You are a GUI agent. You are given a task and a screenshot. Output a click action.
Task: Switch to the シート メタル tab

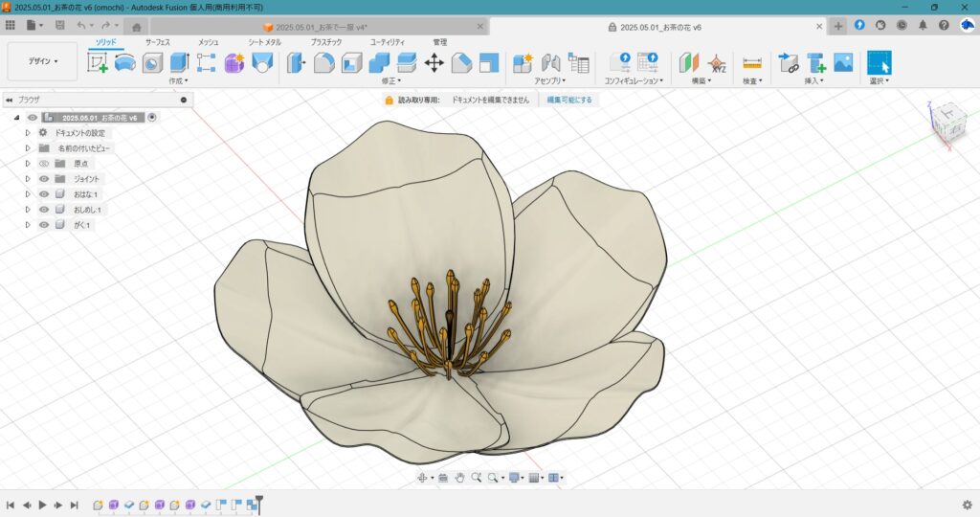265,42
